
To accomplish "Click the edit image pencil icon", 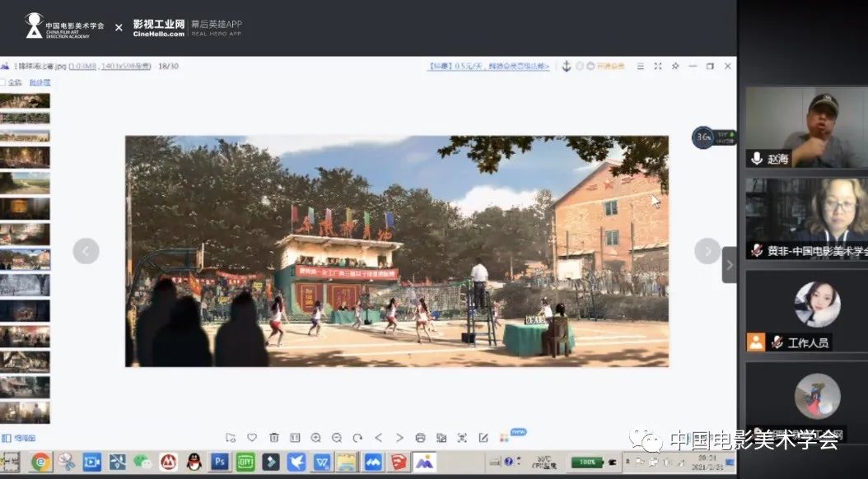I will coord(483,438).
